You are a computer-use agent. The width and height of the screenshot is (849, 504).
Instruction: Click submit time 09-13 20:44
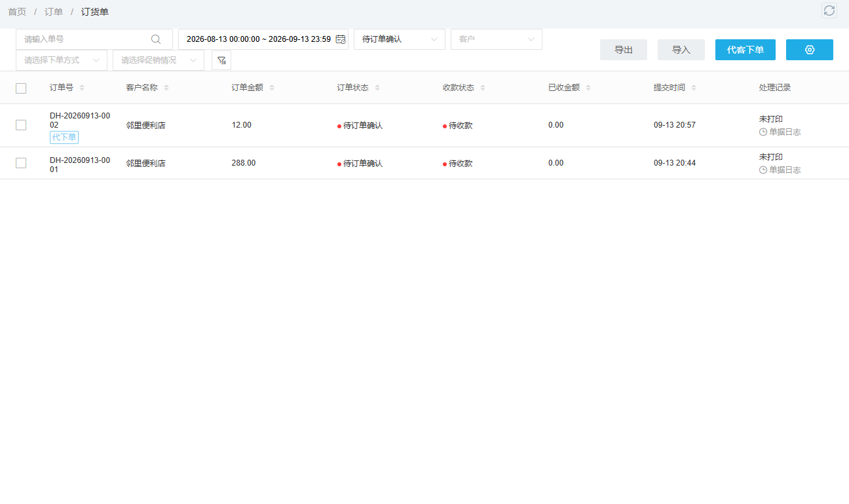click(x=675, y=163)
